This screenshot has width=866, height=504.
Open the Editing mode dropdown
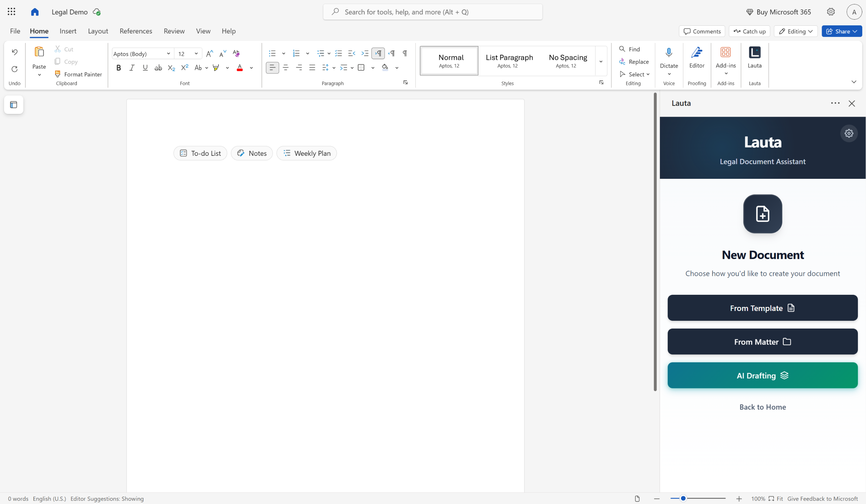795,31
